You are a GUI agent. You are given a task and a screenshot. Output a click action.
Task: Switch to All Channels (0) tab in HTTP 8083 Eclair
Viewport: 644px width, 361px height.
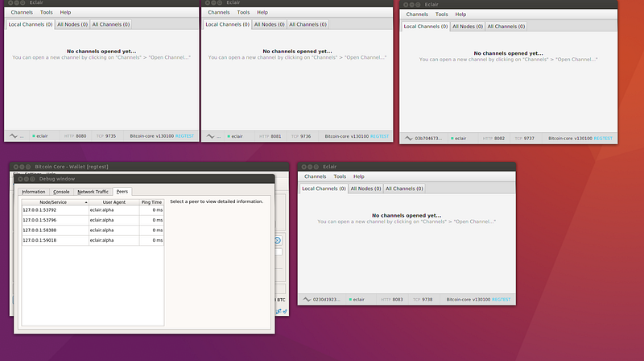click(x=404, y=189)
